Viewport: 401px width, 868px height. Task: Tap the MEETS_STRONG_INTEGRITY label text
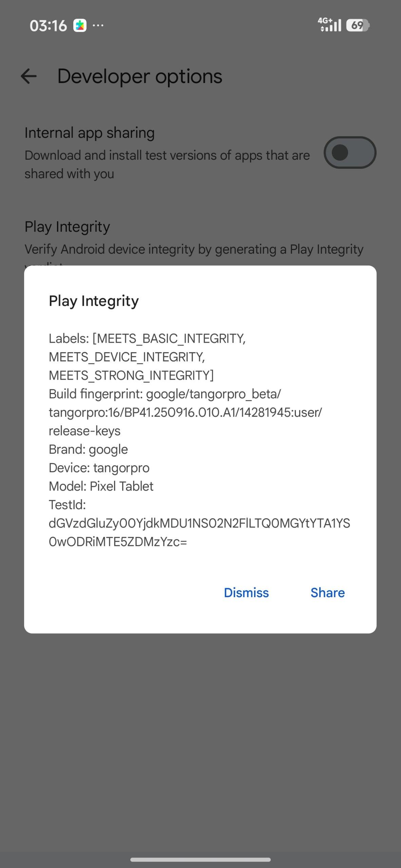pos(131,375)
